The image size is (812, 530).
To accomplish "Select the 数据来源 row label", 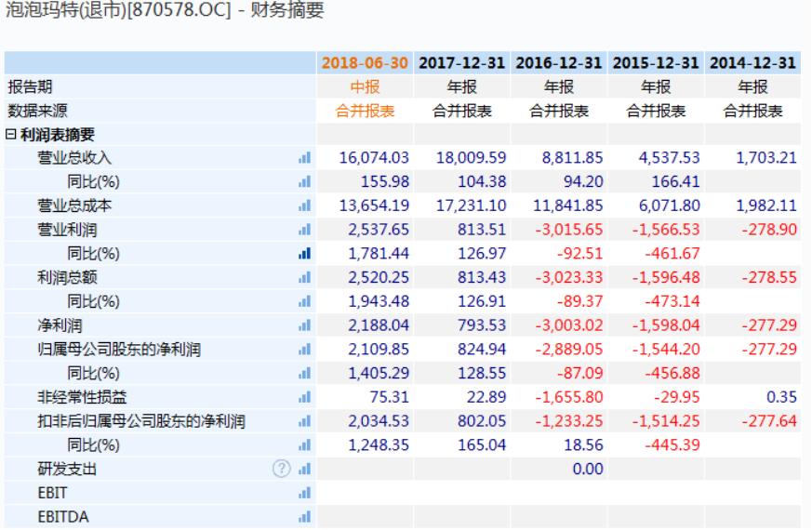I will (37, 111).
